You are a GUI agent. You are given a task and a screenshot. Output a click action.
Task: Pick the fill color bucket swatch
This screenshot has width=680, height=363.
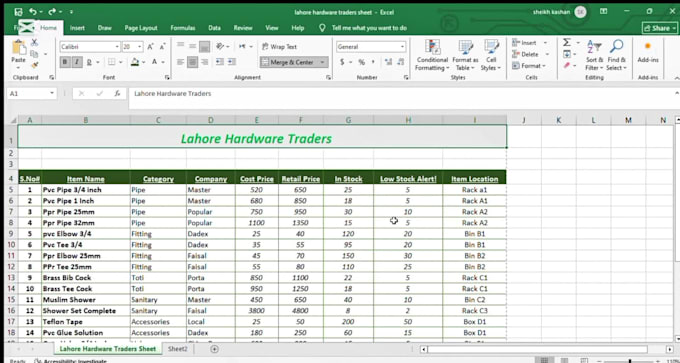(x=135, y=62)
